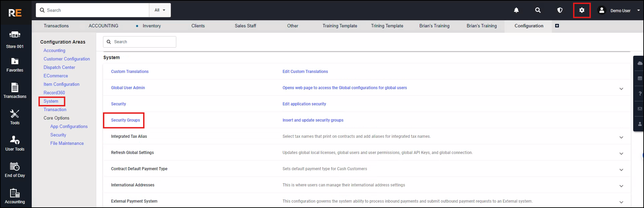Screen dimensions: 644x208
Task: Open End of Day sidebar icon
Action: (15, 170)
